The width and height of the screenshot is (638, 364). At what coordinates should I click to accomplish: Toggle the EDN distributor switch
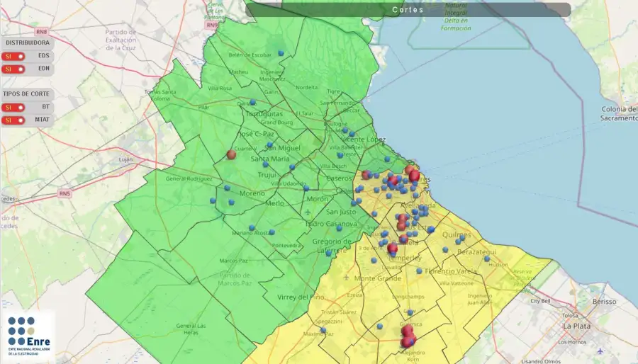click(x=13, y=69)
